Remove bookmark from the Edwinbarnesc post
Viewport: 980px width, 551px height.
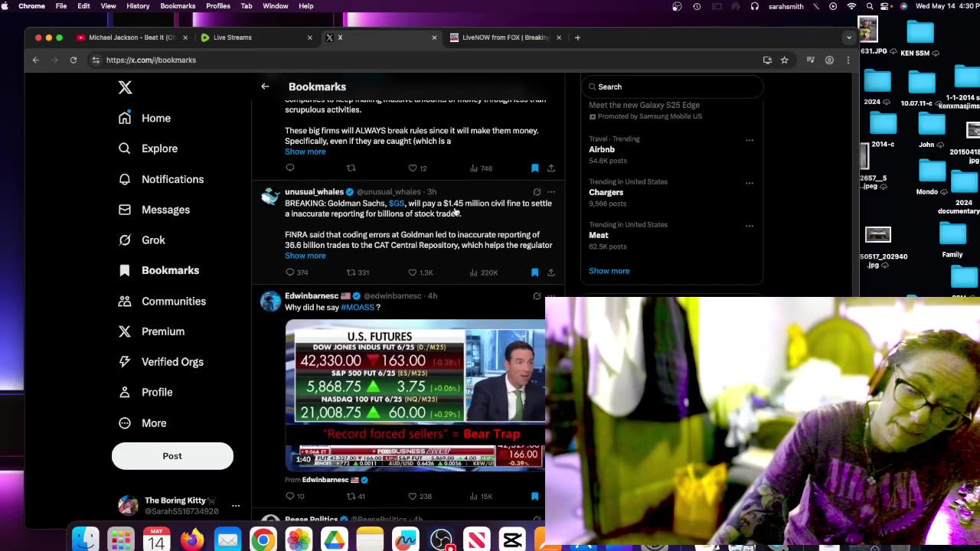tap(534, 496)
